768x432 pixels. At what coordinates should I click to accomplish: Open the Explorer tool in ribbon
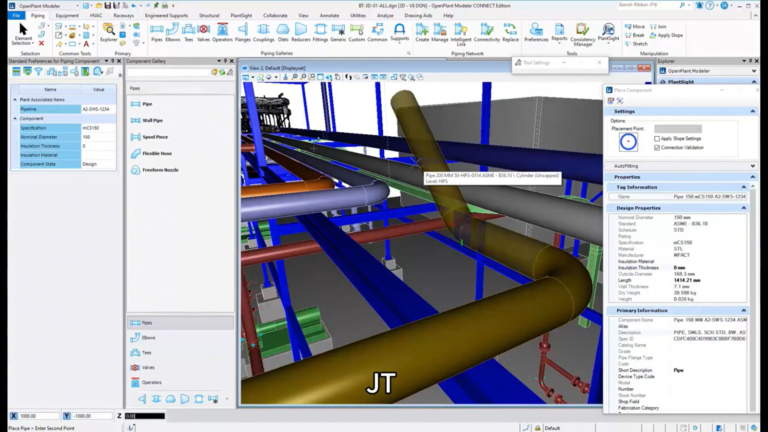(x=108, y=33)
